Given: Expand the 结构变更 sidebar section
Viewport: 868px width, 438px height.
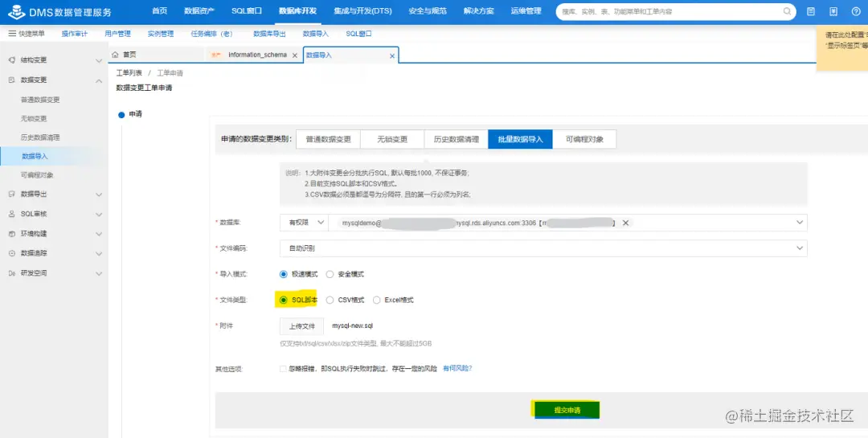Looking at the screenshot, I should point(99,60).
